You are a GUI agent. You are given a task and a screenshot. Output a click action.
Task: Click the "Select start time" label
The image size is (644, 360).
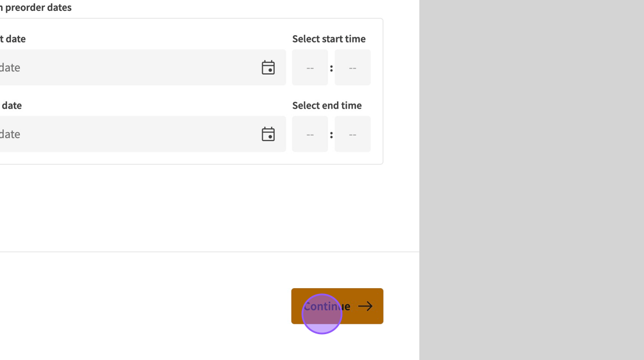(329, 39)
